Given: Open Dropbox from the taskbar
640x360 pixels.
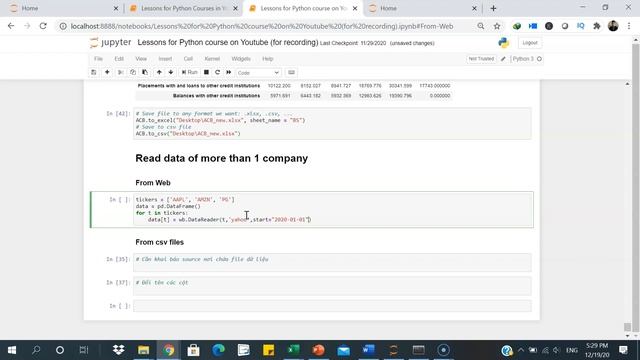Looking at the screenshot, I should point(119,350).
